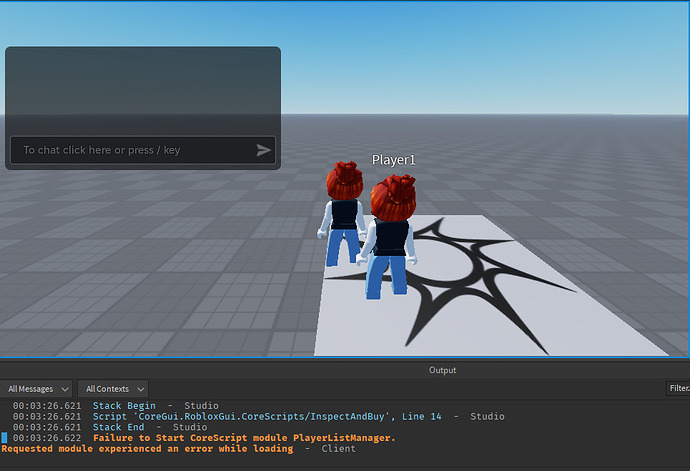690x471 pixels.
Task: Click the Line 14 reference text
Action: coord(421,416)
